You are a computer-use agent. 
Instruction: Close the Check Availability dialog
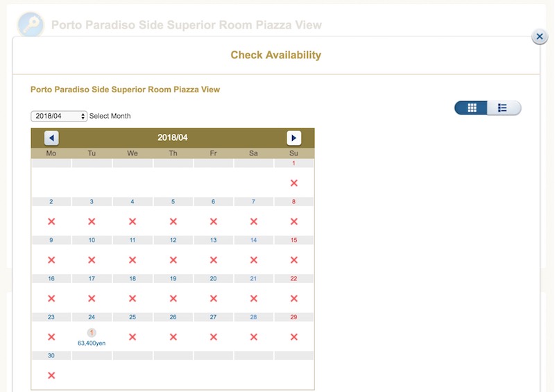click(540, 36)
